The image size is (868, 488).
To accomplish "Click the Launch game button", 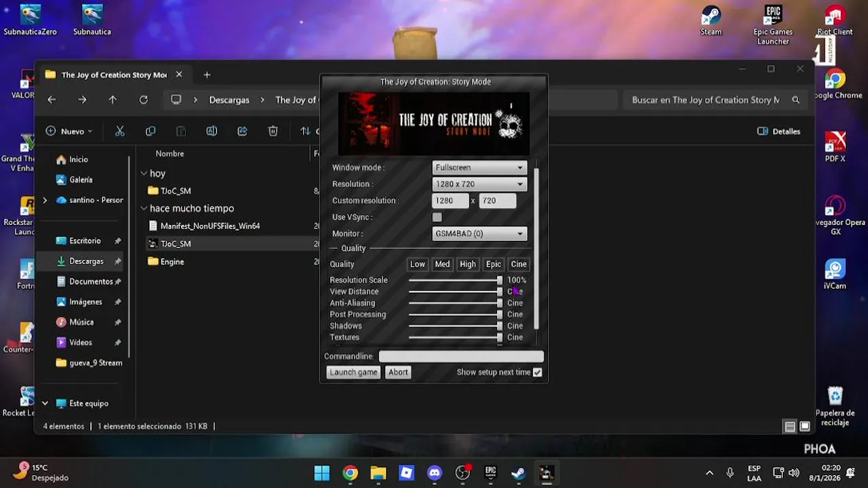I will pos(353,372).
